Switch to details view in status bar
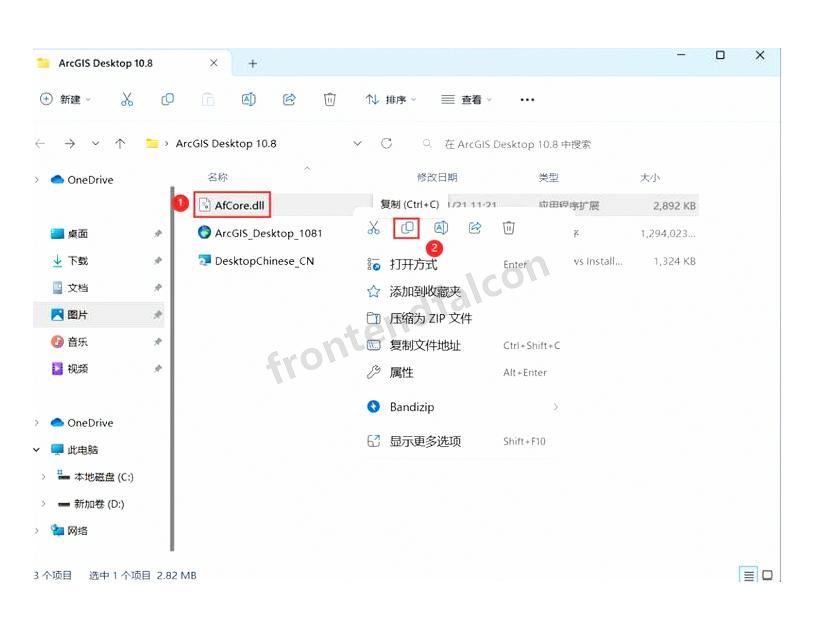This screenshot has width=815, height=630. [x=749, y=575]
